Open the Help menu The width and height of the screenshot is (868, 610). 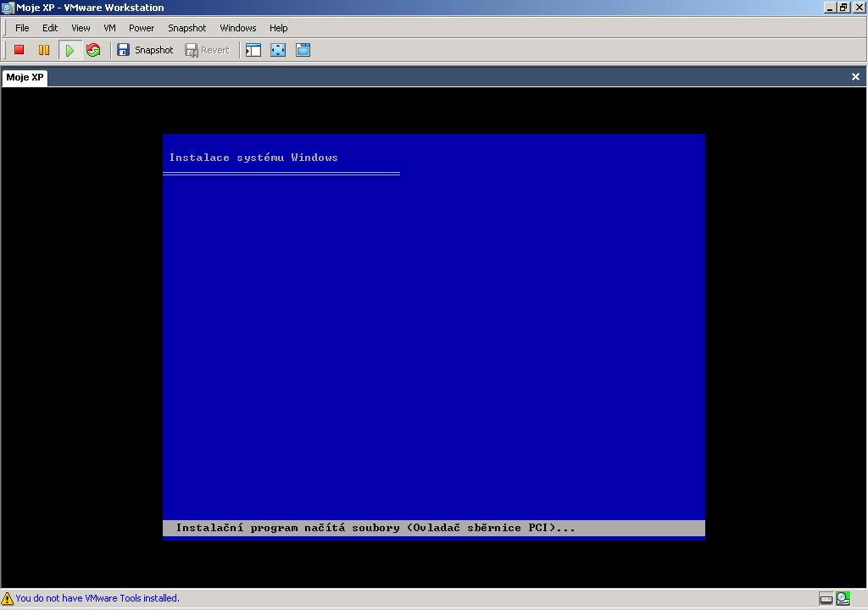[278, 28]
